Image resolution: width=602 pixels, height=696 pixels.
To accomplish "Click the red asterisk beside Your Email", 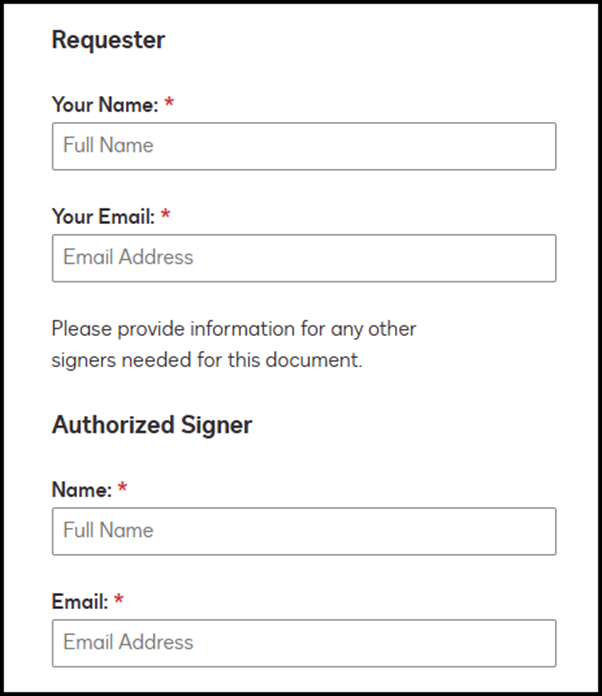I will pyautogui.click(x=165, y=216).
